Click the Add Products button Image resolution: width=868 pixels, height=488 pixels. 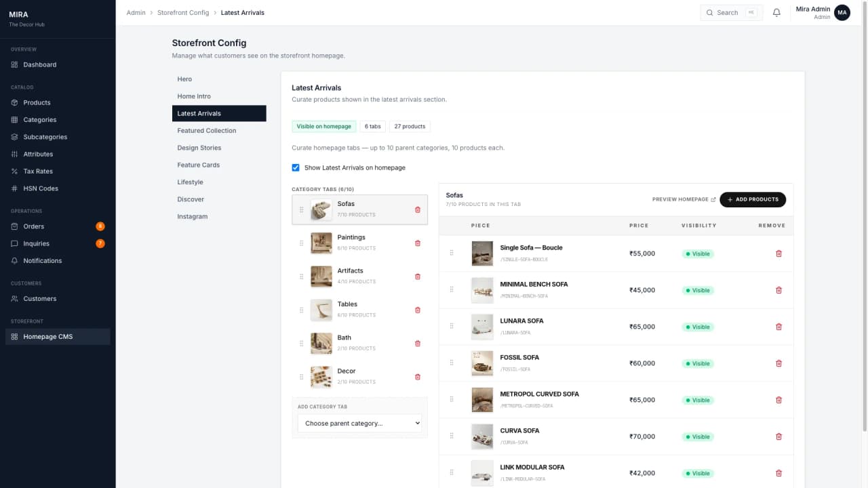point(753,199)
